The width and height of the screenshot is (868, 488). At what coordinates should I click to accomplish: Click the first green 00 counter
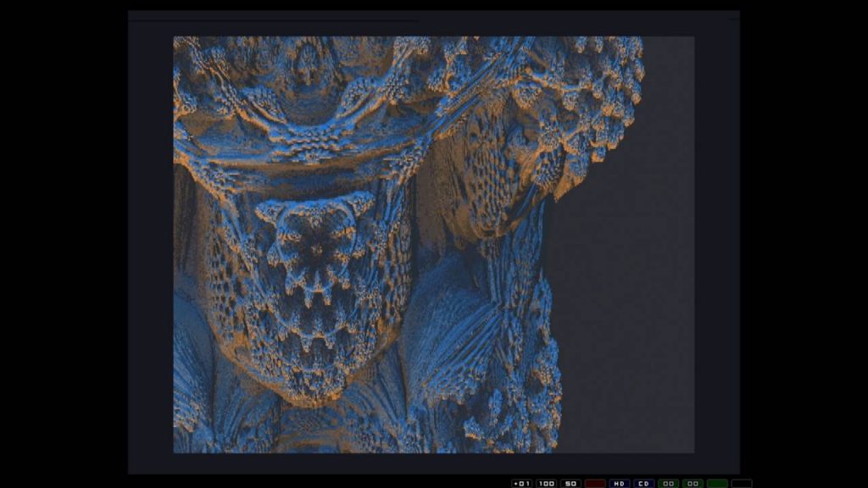(x=669, y=483)
